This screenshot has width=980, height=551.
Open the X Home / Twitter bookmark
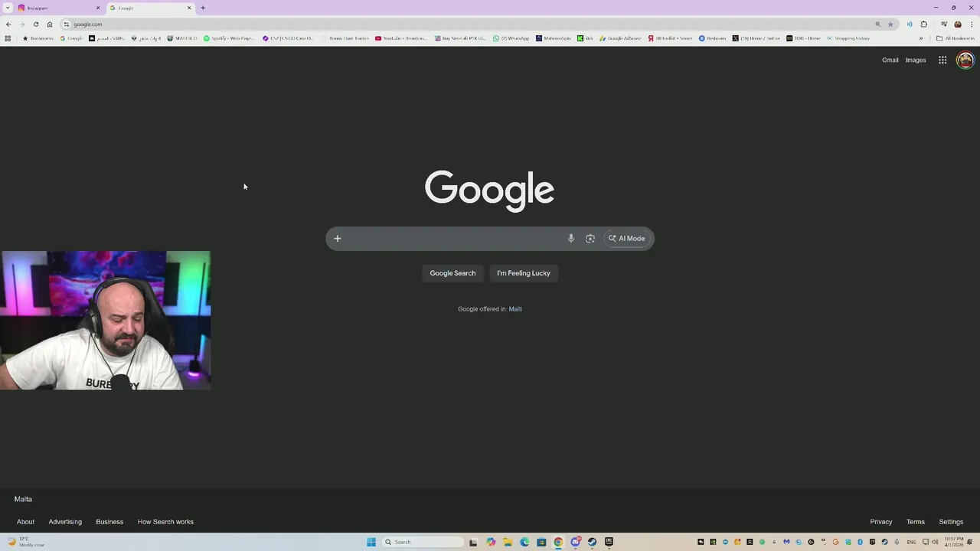tap(756, 38)
